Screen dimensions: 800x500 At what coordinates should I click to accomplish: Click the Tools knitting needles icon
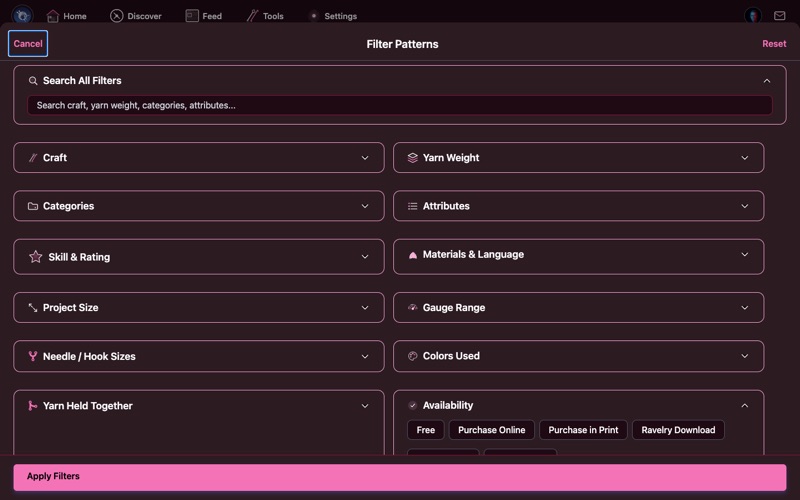tap(253, 16)
